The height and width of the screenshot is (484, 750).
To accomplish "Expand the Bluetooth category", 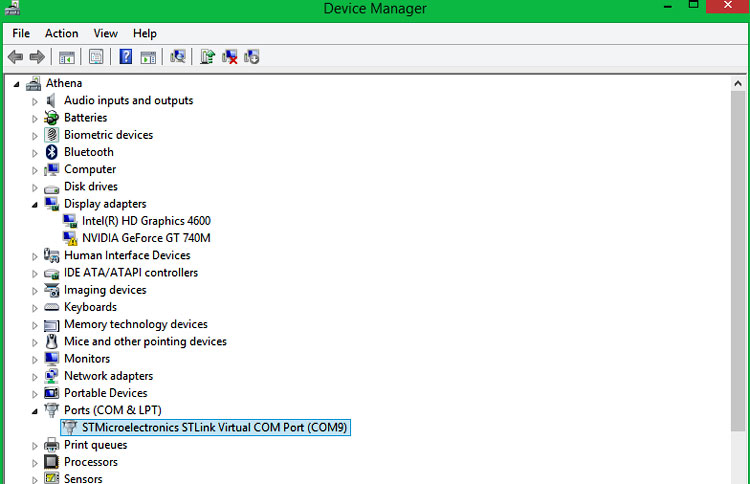I will pyautogui.click(x=34, y=153).
